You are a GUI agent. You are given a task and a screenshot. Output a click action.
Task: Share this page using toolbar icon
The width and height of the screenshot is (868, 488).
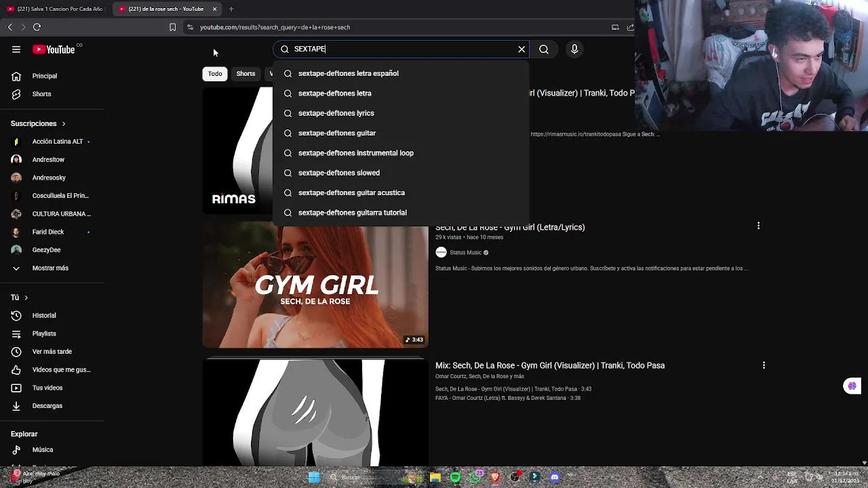(x=630, y=27)
